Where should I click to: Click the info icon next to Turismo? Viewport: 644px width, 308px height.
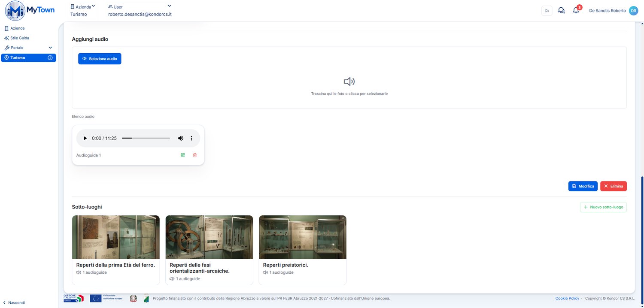50,58
